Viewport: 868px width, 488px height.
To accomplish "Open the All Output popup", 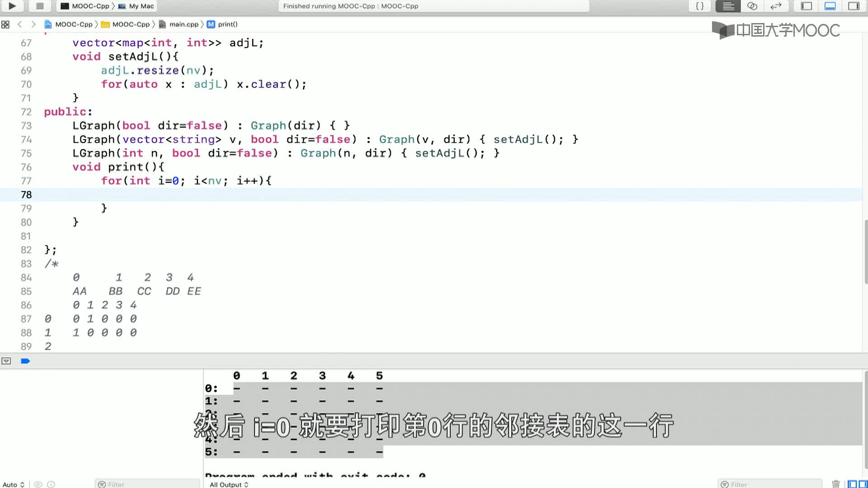I will pyautogui.click(x=229, y=484).
